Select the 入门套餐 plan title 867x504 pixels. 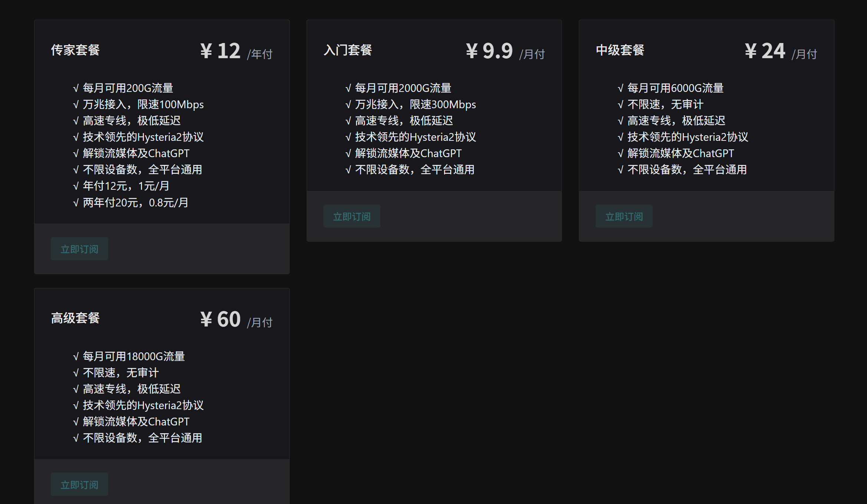pyautogui.click(x=347, y=50)
